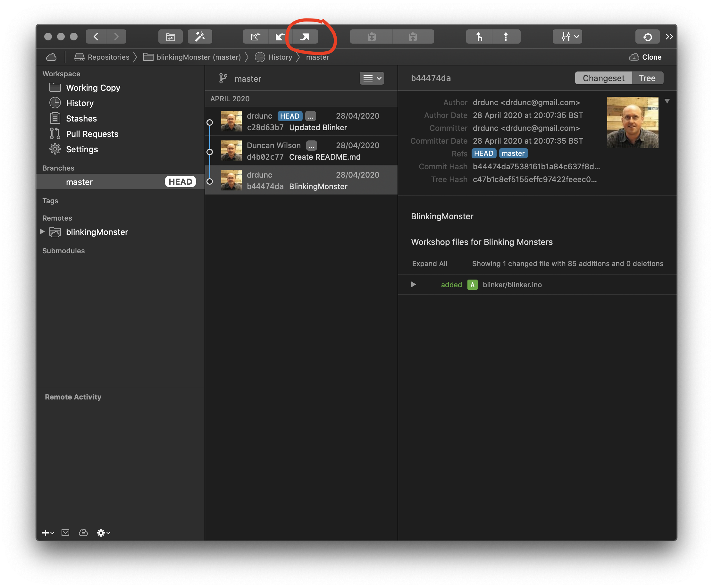
Task: Open the Quick Actions magic wand
Action: [x=200, y=37]
